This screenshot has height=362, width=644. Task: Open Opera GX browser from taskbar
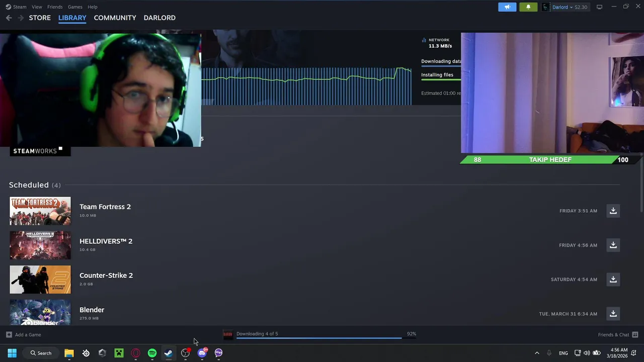point(135,353)
